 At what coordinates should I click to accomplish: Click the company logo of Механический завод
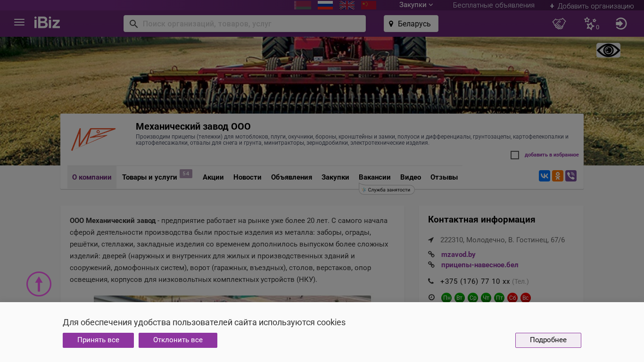[x=93, y=139]
